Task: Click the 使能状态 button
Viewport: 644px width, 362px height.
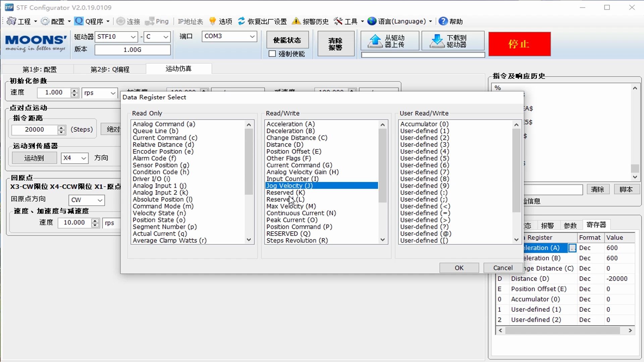Action: (x=287, y=40)
